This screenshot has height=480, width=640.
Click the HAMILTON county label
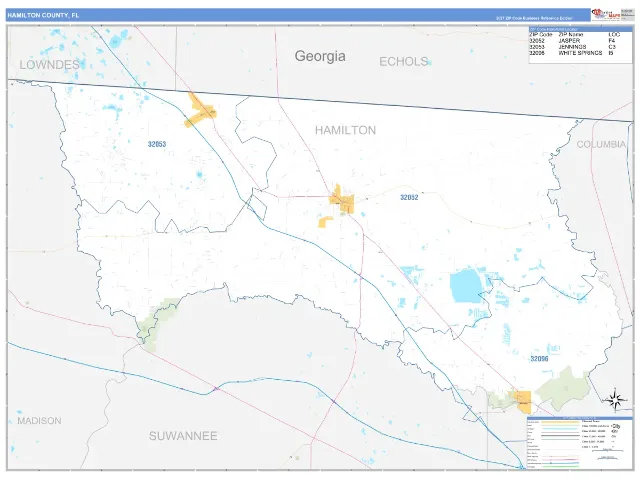345,130
